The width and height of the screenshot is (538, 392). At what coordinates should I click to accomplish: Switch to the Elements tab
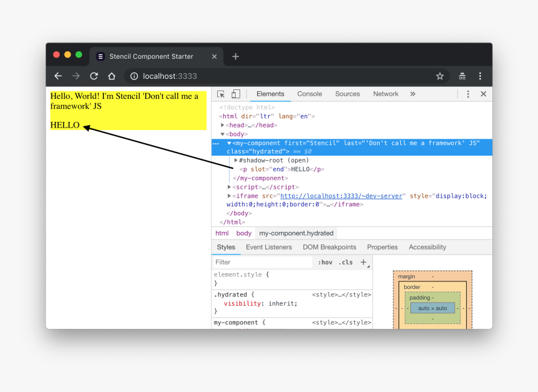click(270, 94)
